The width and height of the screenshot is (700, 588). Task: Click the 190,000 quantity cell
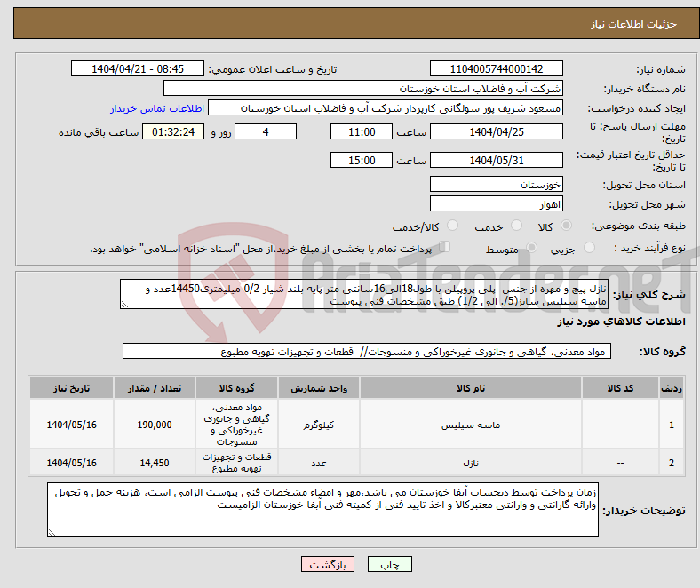(155, 425)
